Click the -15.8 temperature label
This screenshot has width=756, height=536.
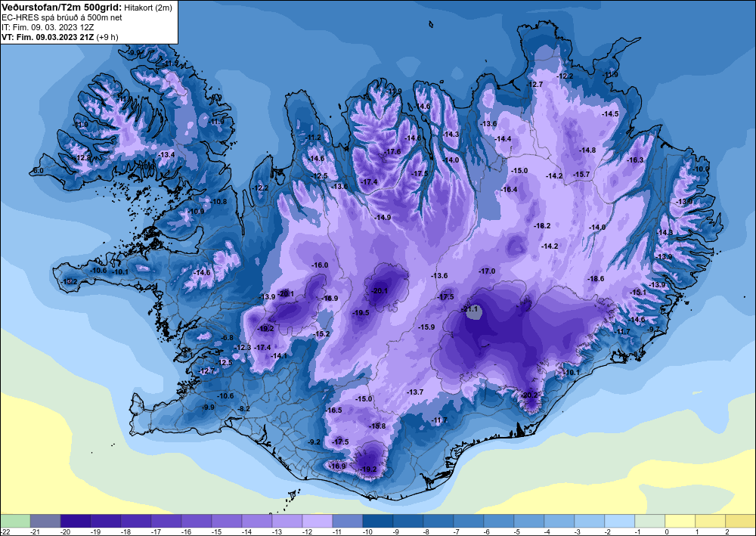pyautogui.click(x=377, y=426)
